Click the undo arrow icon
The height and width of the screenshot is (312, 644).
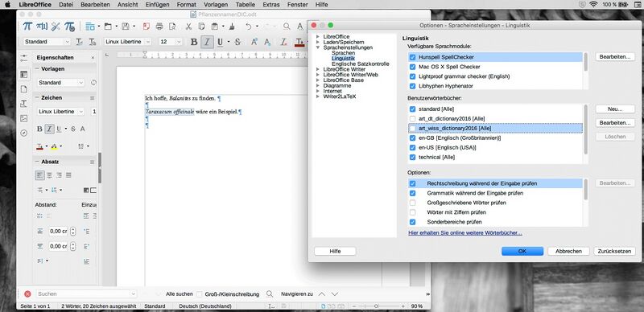248,27
